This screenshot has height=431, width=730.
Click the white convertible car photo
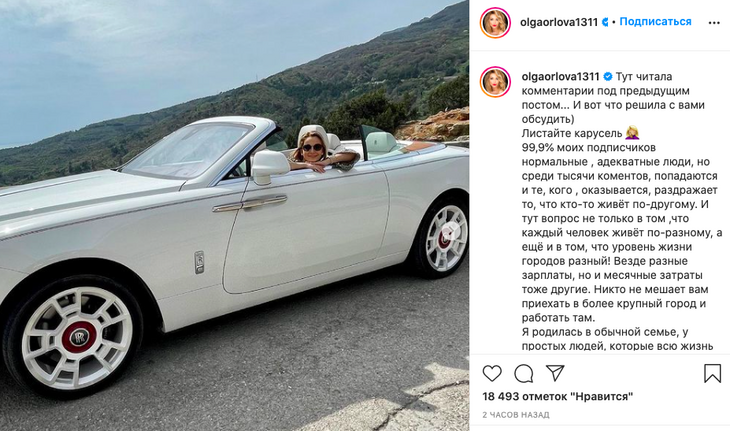234,216
